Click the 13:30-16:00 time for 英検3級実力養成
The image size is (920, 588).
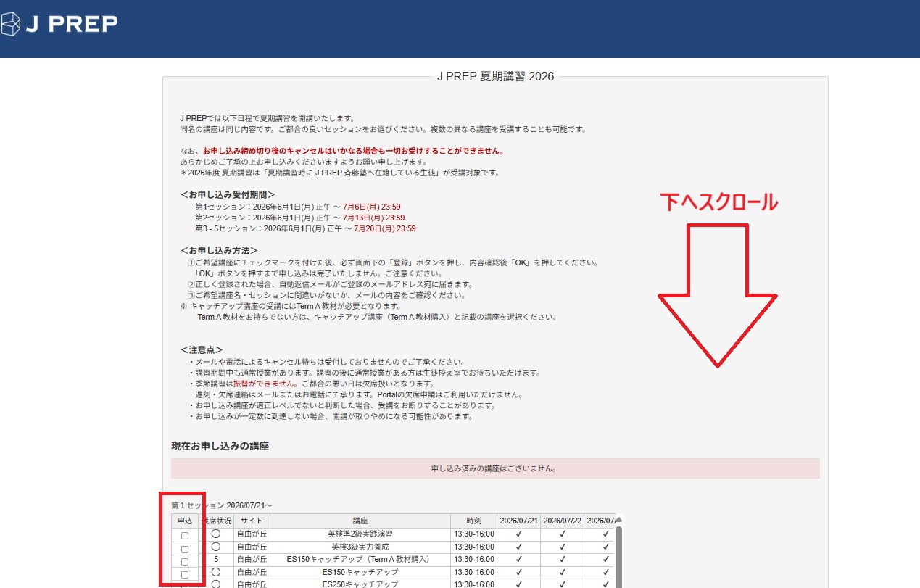[x=473, y=547]
